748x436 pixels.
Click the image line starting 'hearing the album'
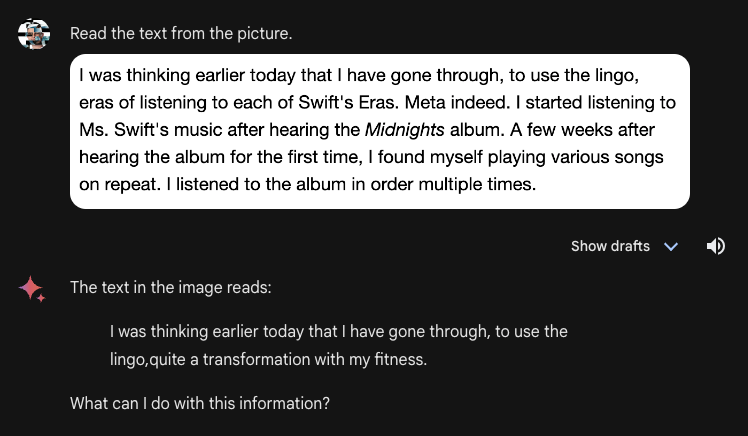coord(371,157)
